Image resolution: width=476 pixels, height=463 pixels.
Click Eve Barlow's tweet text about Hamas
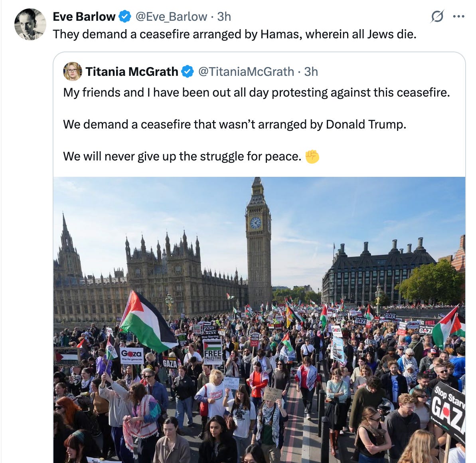pyautogui.click(x=234, y=34)
